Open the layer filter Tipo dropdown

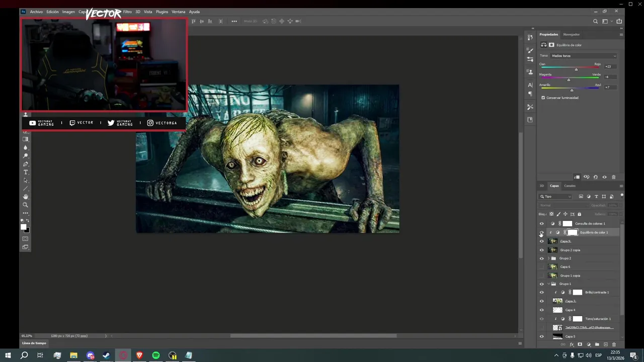555,197
